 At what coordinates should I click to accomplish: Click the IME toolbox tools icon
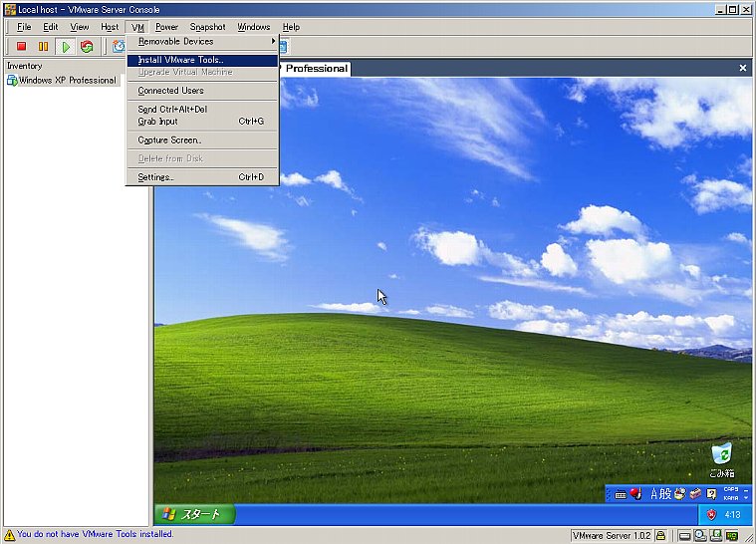[695, 494]
